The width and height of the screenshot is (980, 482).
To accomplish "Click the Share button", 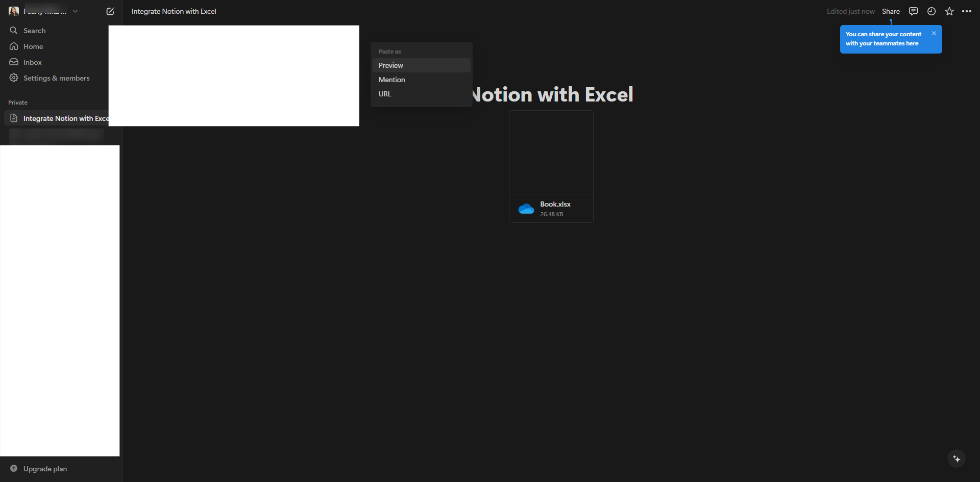I will pos(891,11).
